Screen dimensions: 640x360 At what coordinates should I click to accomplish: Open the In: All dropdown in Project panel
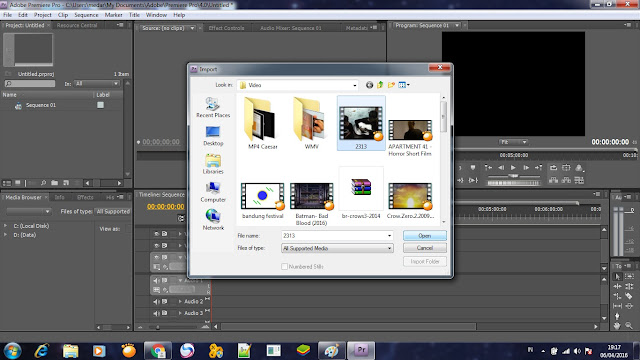tap(97, 84)
